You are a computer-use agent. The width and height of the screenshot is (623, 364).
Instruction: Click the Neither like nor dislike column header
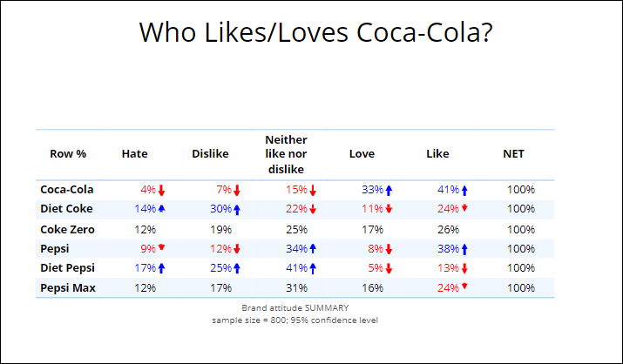click(286, 154)
